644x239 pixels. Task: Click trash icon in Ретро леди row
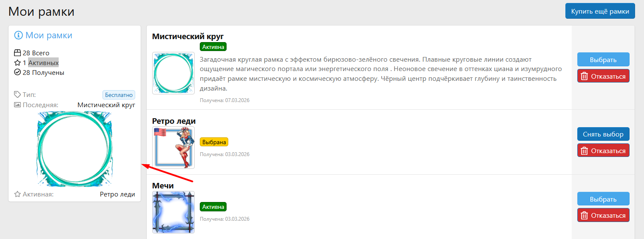584,151
